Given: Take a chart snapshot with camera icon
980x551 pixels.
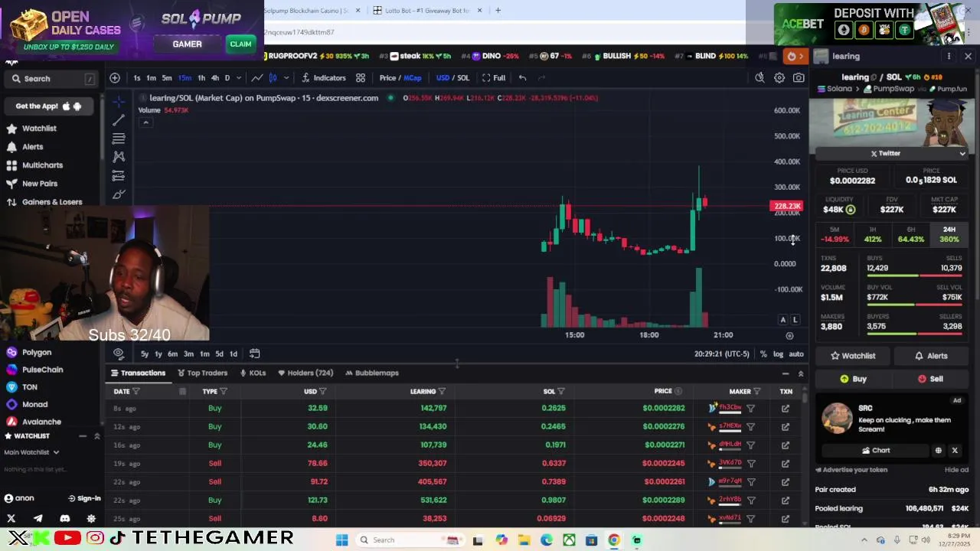Looking at the screenshot, I should tap(799, 77).
